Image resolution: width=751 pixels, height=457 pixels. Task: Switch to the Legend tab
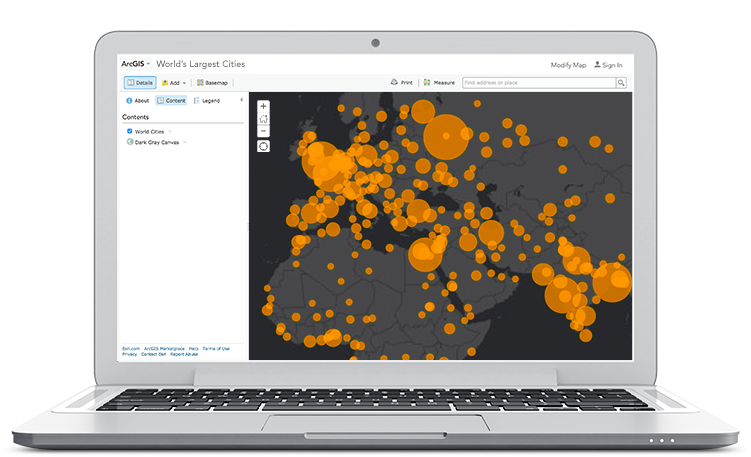[x=207, y=101]
